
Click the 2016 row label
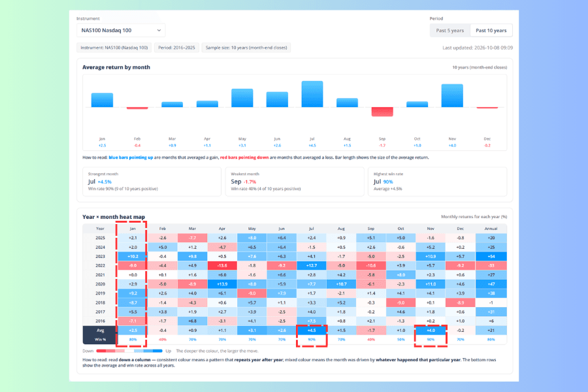click(x=100, y=321)
